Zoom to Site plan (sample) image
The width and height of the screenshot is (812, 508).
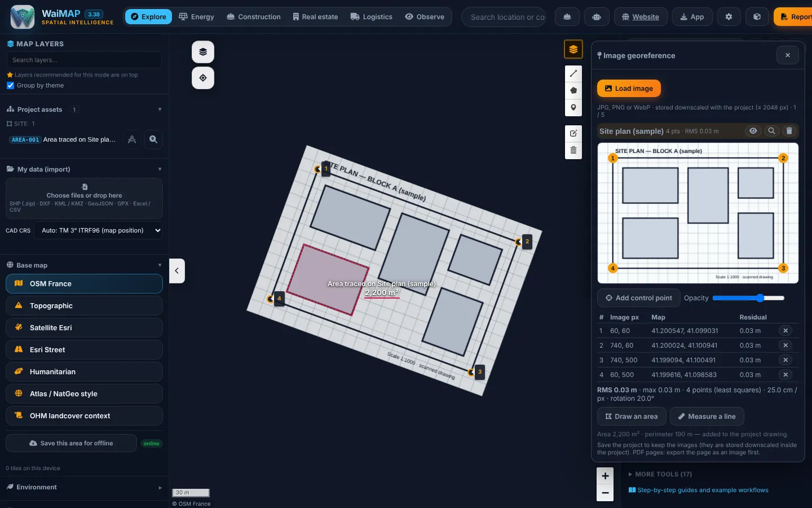[x=771, y=131]
